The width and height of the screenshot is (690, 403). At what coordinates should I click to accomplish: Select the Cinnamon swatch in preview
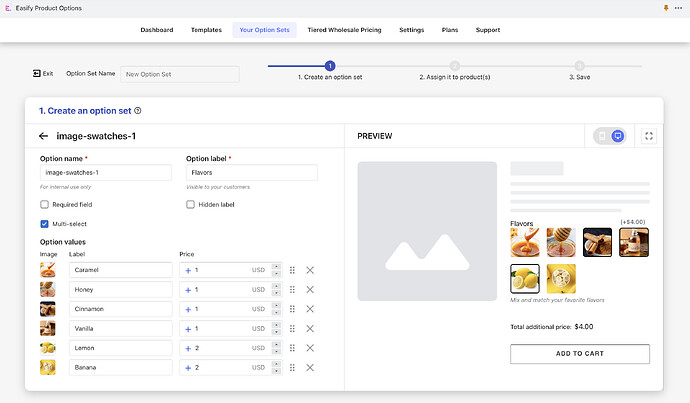pos(597,242)
